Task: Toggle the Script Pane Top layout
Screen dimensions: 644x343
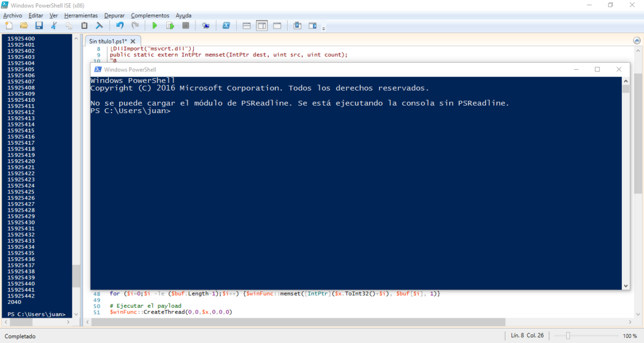Action: (x=246, y=25)
